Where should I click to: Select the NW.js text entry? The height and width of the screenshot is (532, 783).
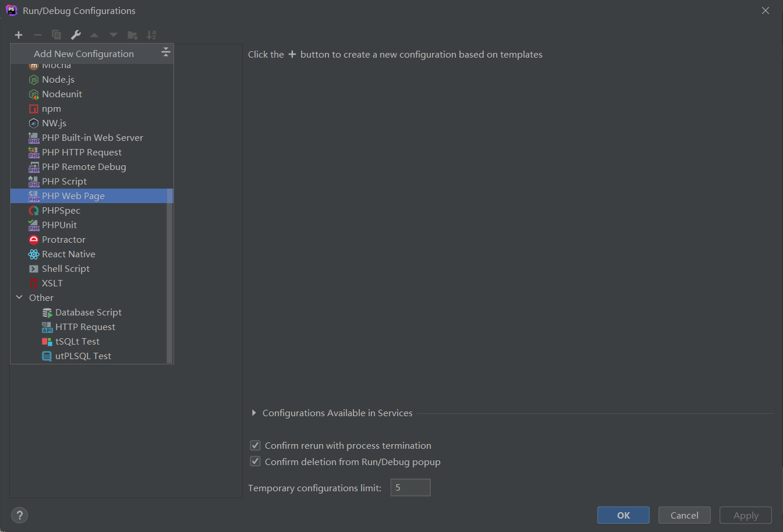[54, 123]
